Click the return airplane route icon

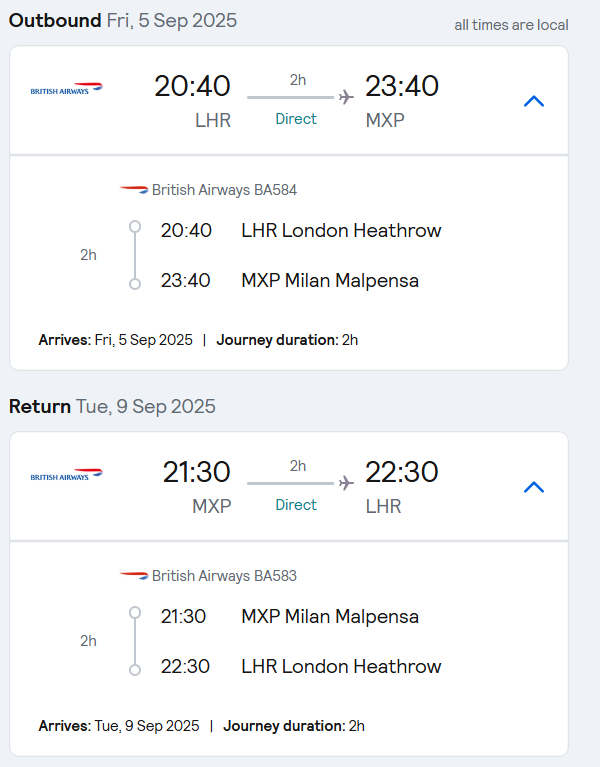point(346,483)
